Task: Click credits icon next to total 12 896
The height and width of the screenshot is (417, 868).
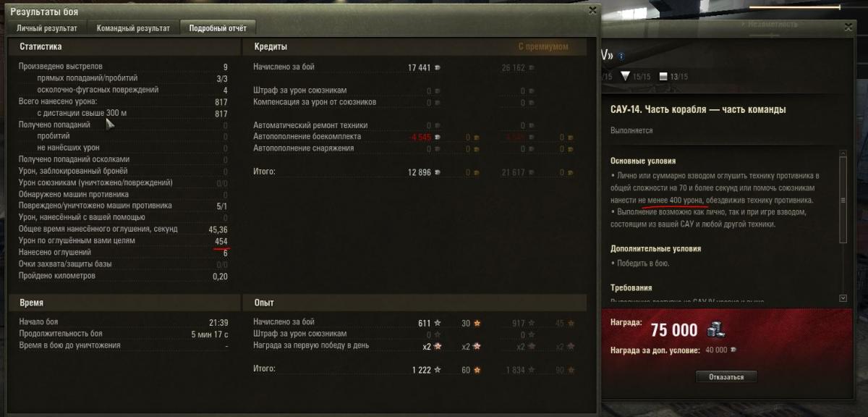Action: point(437,172)
